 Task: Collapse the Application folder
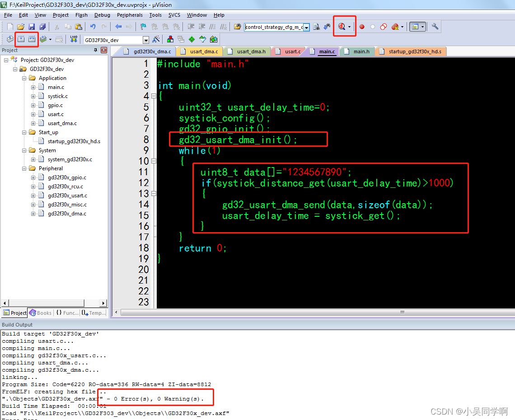coord(24,78)
